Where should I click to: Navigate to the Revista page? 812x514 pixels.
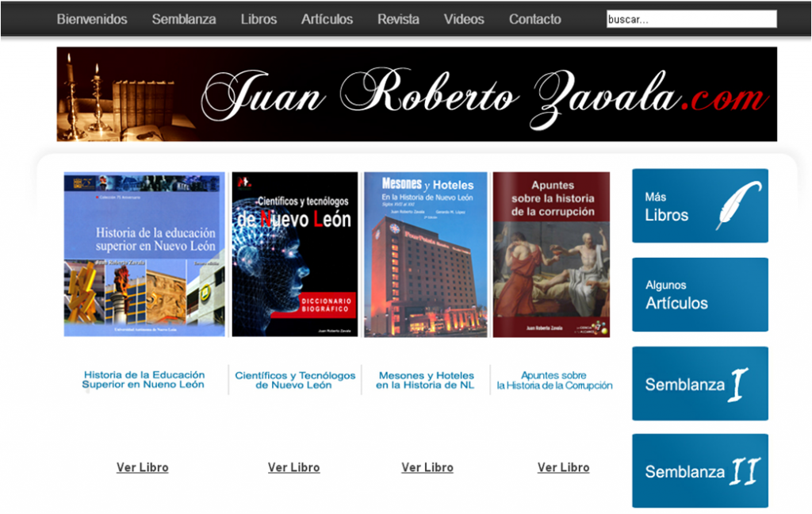(x=398, y=19)
